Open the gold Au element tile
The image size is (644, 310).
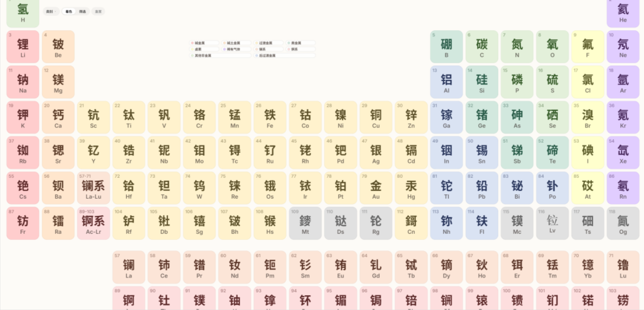pos(376,188)
